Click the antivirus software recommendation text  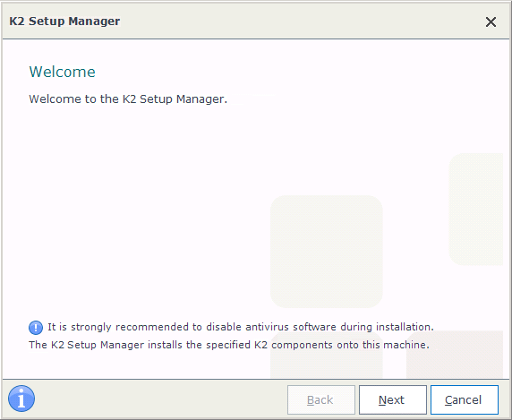(241, 327)
